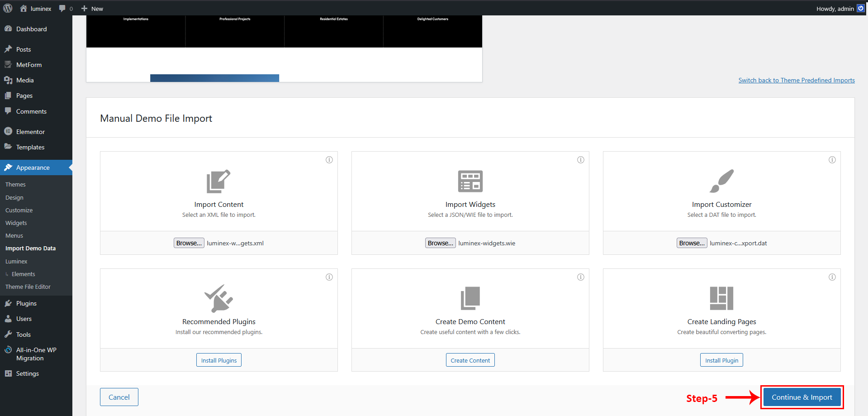Click info icon on Import Content card

pyautogui.click(x=329, y=160)
